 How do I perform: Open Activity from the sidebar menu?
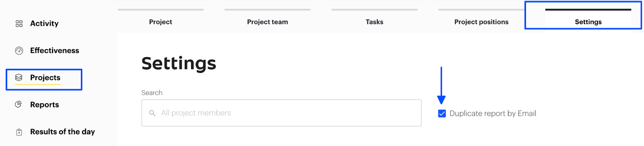pos(44,23)
